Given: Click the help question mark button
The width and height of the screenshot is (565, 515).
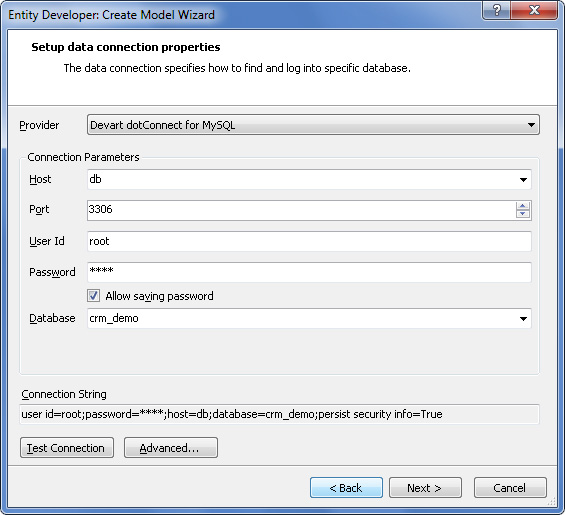Looking at the screenshot, I should click(x=497, y=10).
